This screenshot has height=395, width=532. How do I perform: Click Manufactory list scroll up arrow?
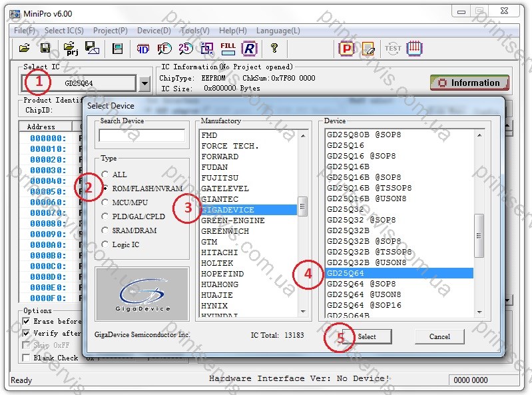303,136
